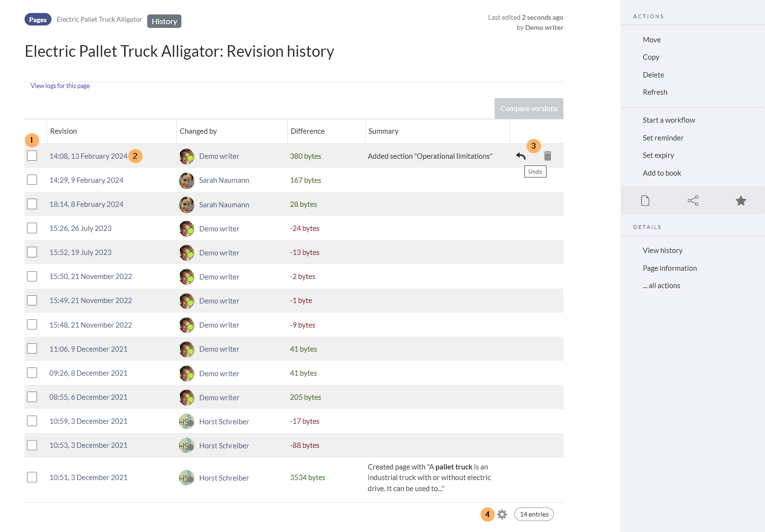Open View history in Details
This screenshot has height=532, width=765.
(663, 250)
